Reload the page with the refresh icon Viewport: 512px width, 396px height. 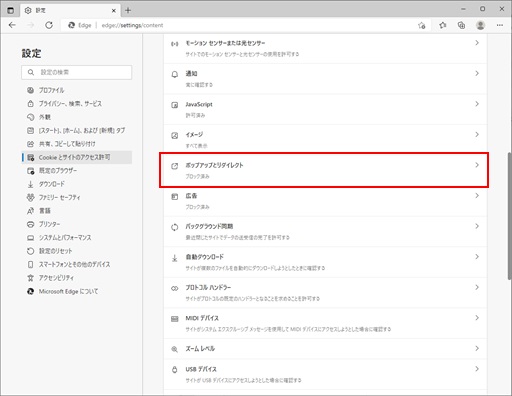[49, 25]
